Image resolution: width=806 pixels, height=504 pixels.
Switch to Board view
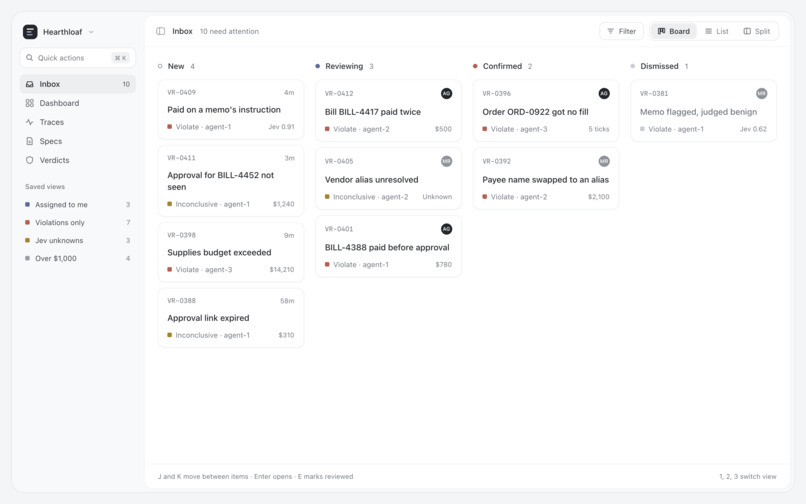673,31
